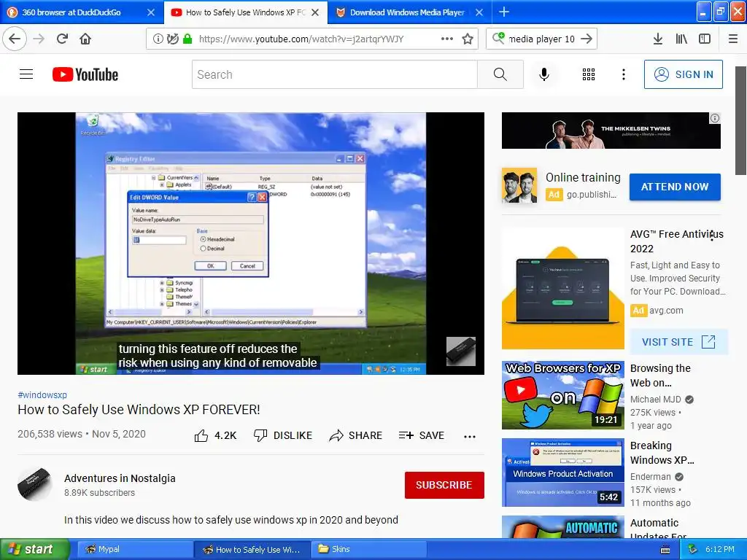
Task: Go back to the previous page
Action: (x=15, y=39)
